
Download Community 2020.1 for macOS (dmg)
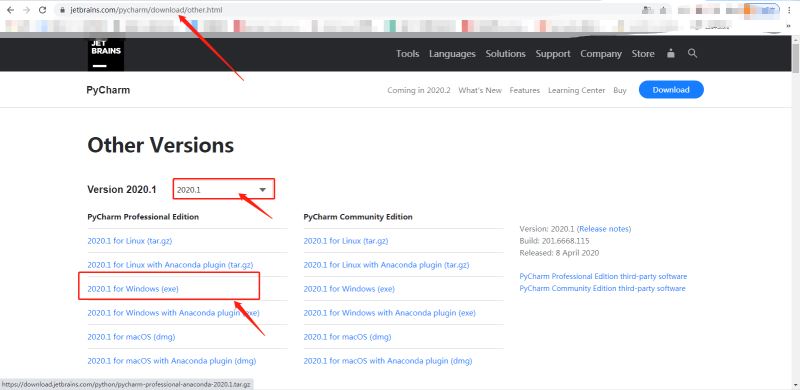point(347,337)
